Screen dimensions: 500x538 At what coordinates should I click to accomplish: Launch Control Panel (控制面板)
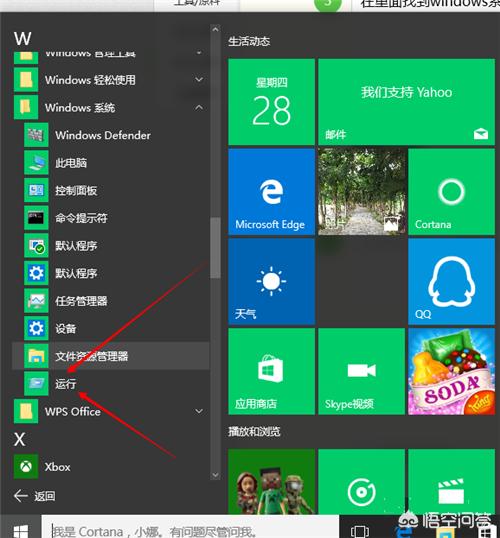(x=111, y=190)
